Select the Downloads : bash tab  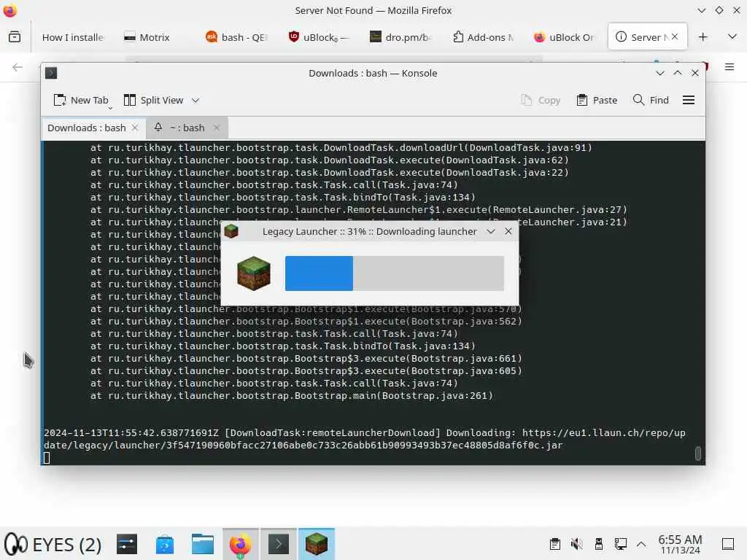click(87, 128)
